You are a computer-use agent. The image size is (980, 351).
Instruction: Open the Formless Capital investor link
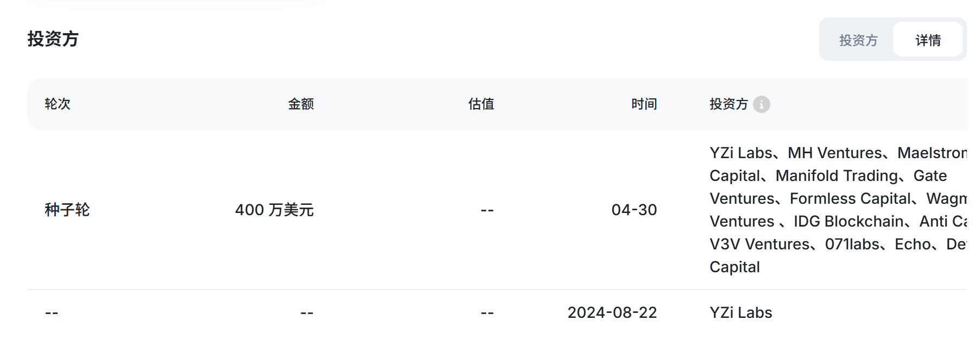click(x=850, y=199)
